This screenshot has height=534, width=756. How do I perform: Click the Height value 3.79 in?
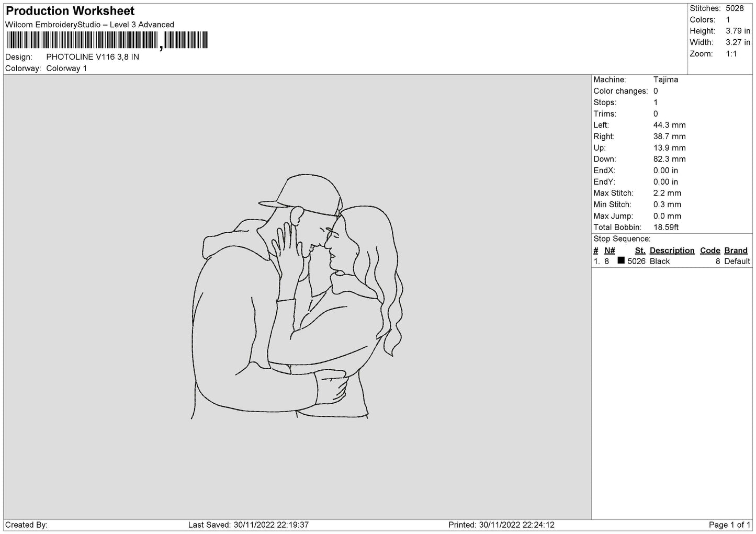point(738,31)
